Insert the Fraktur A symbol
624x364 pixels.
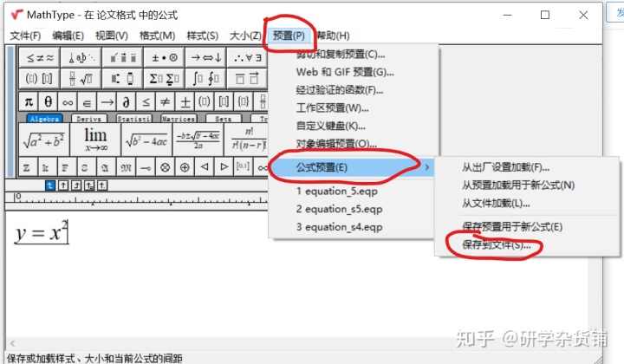[x=105, y=167]
